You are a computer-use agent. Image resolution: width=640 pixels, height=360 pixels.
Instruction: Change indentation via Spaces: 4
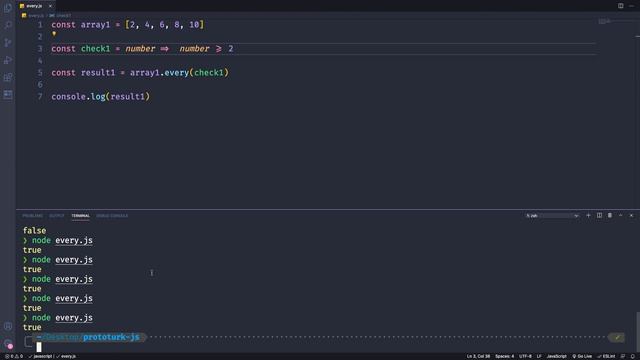coord(504,356)
